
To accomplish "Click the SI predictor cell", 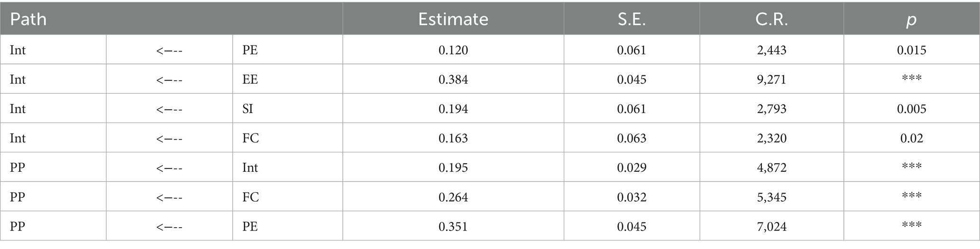I will point(247,109).
